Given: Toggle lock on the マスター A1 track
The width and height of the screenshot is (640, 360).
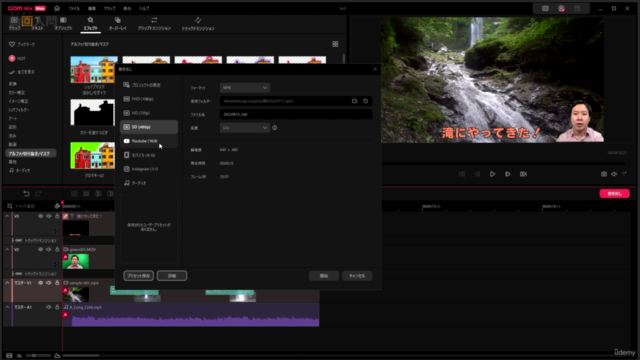Looking at the screenshot, I should (57, 307).
